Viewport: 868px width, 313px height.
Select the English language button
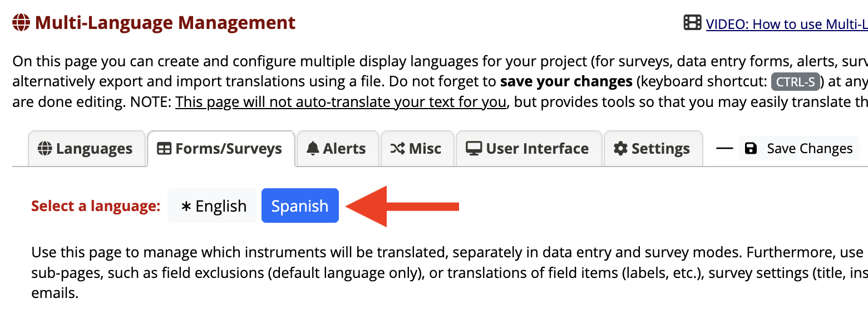point(213,206)
